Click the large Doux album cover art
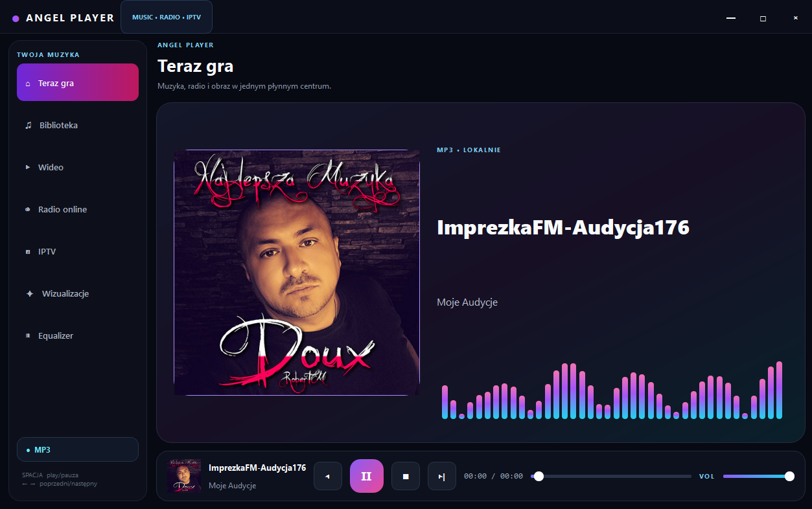Image resolution: width=812 pixels, height=509 pixels. 297,272
